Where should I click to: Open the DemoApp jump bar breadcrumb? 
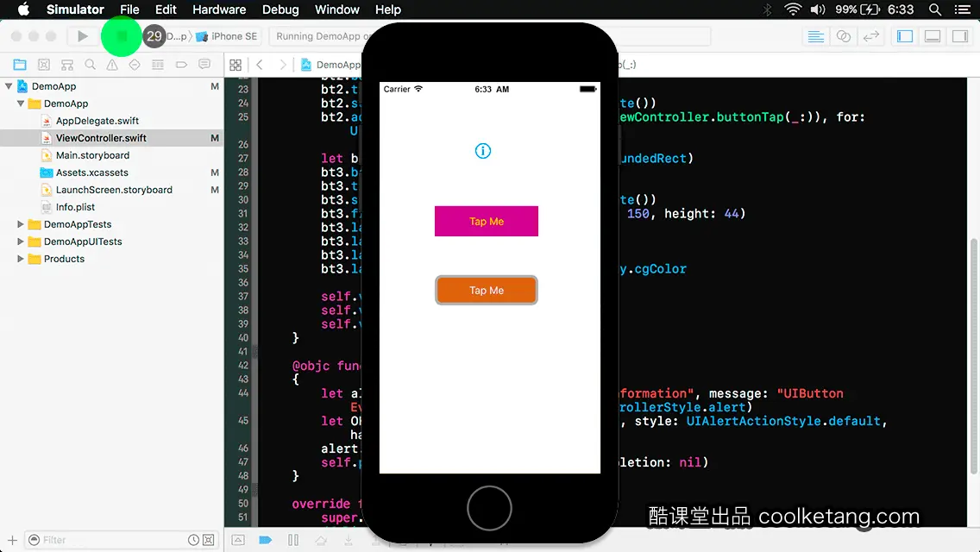click(x=331, y=65)
